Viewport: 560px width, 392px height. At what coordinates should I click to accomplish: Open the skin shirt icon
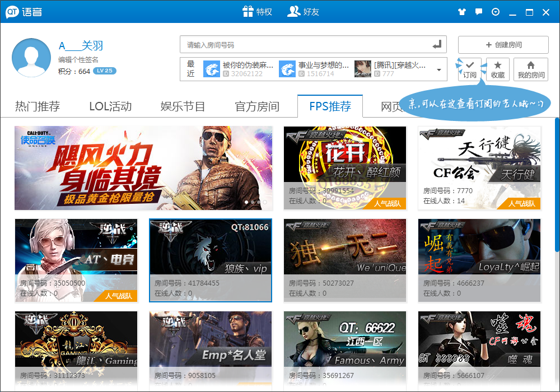coord(462,12)
